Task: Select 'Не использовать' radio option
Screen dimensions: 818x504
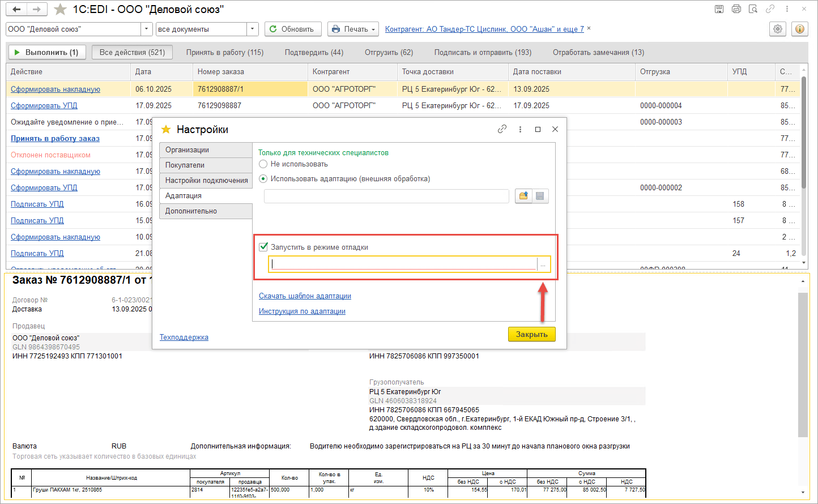Action: (263, 164)
